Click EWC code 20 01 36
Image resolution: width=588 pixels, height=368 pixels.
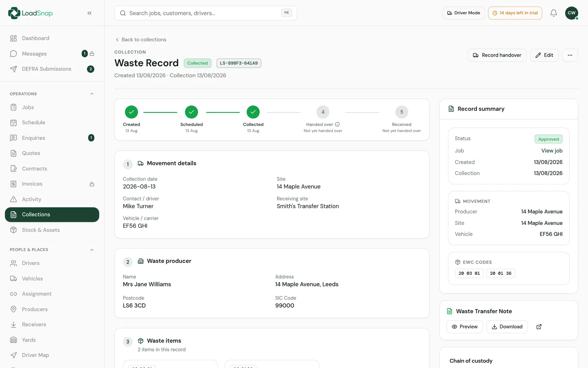click(x=501, y=273)
